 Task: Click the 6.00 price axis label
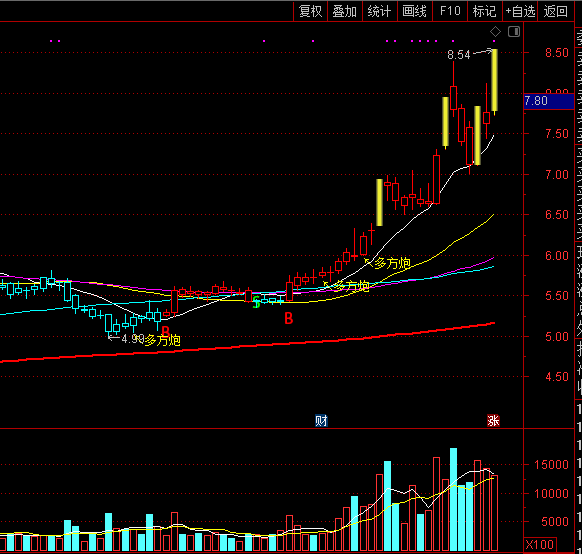557,256
